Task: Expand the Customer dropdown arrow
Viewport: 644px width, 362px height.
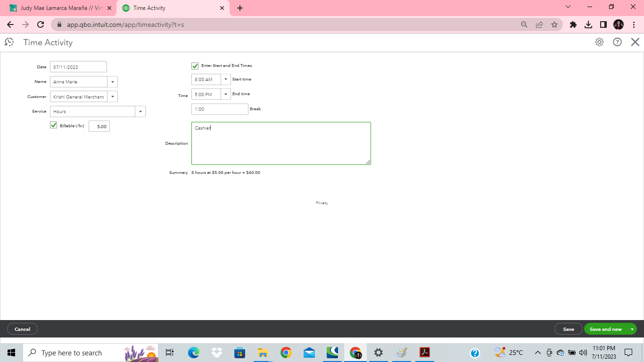Action: [113, 97]
